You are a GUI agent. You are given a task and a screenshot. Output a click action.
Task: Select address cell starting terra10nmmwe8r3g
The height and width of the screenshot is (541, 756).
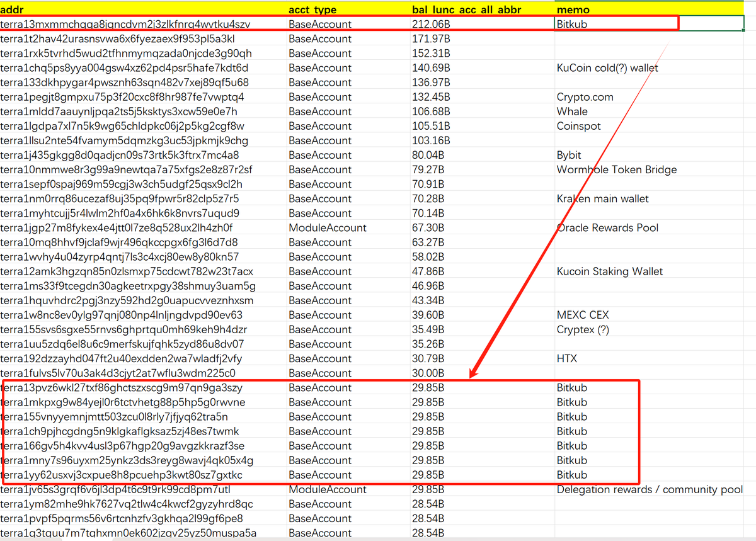click(x=143, y=169)
